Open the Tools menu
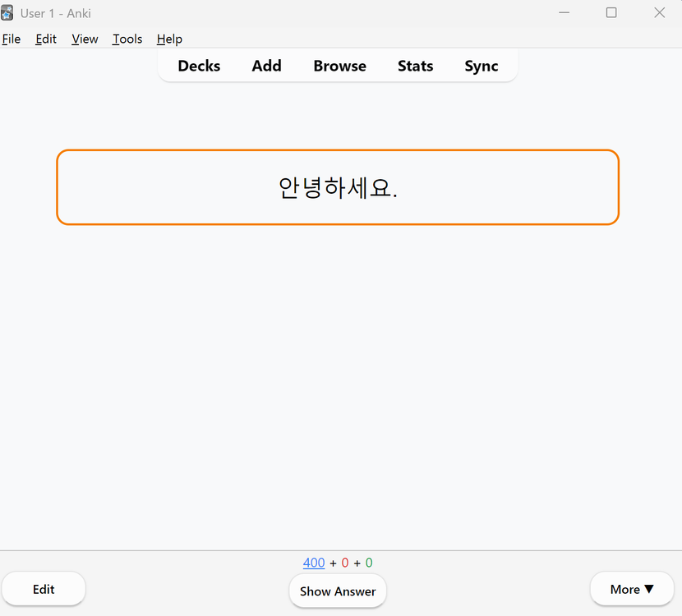The width and height of the screenshot is (682, 616). [127, 39]
